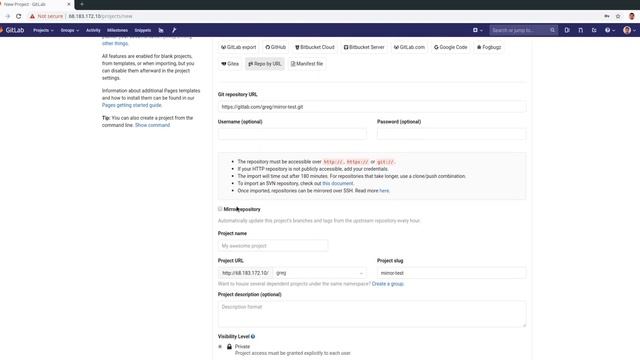Bookmark this page with the star icon
Image resolution: width=640 pixels, height=360 pixels.
pyautogui.click(x=618, y=16)
